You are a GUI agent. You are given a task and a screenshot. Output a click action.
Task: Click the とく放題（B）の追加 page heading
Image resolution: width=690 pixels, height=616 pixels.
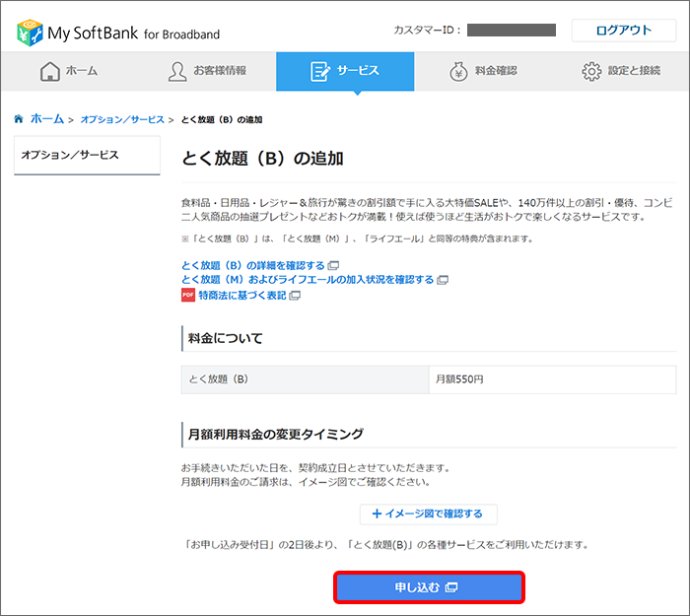click(x=263, y=159)
